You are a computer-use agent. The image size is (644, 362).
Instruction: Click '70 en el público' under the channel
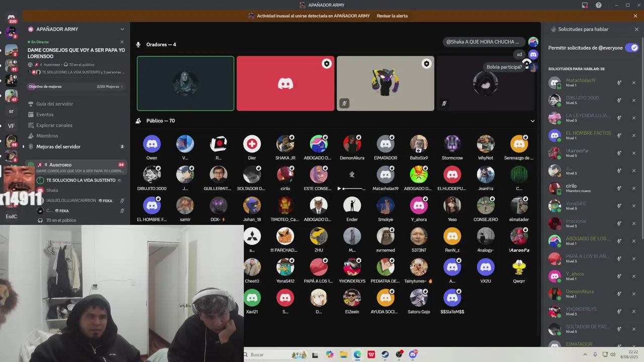point(61,220)
